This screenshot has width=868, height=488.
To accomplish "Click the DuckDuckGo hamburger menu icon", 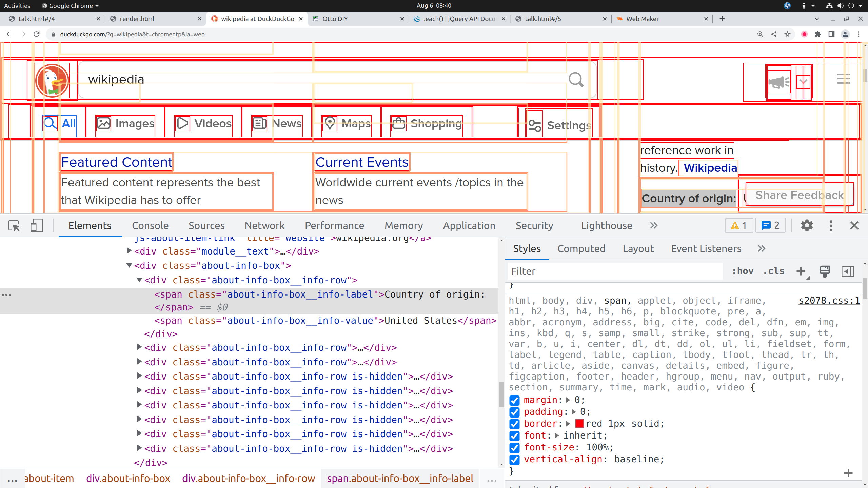I will tap(844, 79).
